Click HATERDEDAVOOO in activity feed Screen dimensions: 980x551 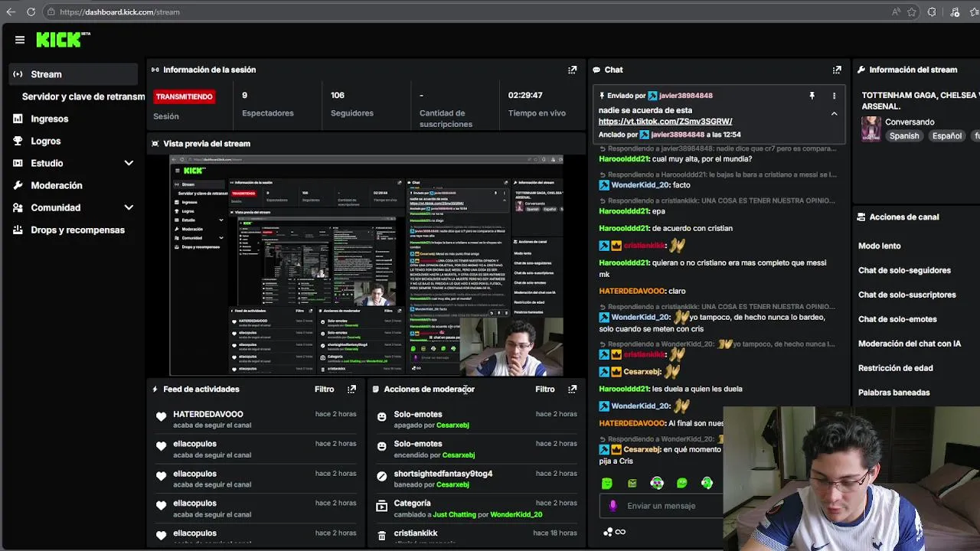click(207, 414)
